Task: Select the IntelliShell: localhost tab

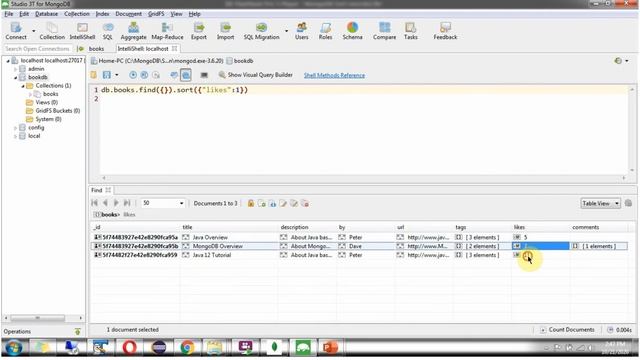Action: click(x=143, y=49)
